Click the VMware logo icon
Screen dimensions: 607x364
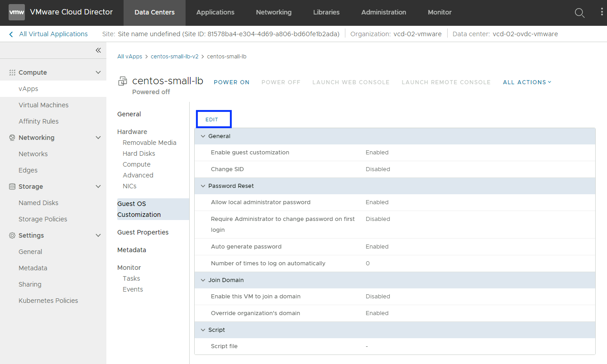coord(17,12)
